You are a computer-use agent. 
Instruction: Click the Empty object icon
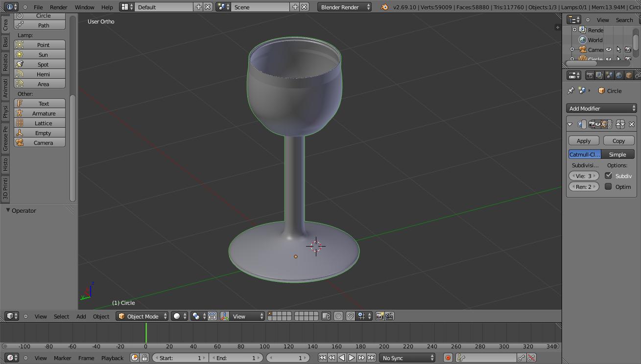point(20,133)
